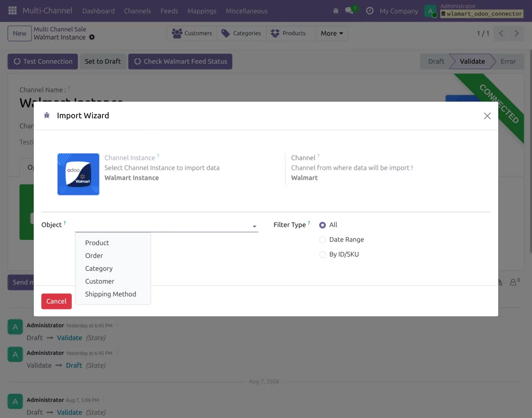The width and height of the screenshot is (532, 418).
Task: Open the Miscellaneous menu
Action: click(x=246, y=11)
